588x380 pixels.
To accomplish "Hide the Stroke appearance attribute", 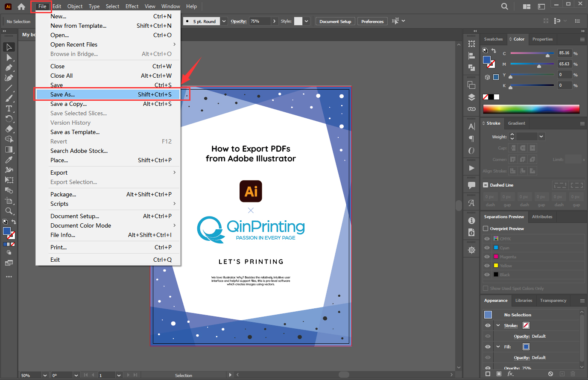I will pos(488,325).
